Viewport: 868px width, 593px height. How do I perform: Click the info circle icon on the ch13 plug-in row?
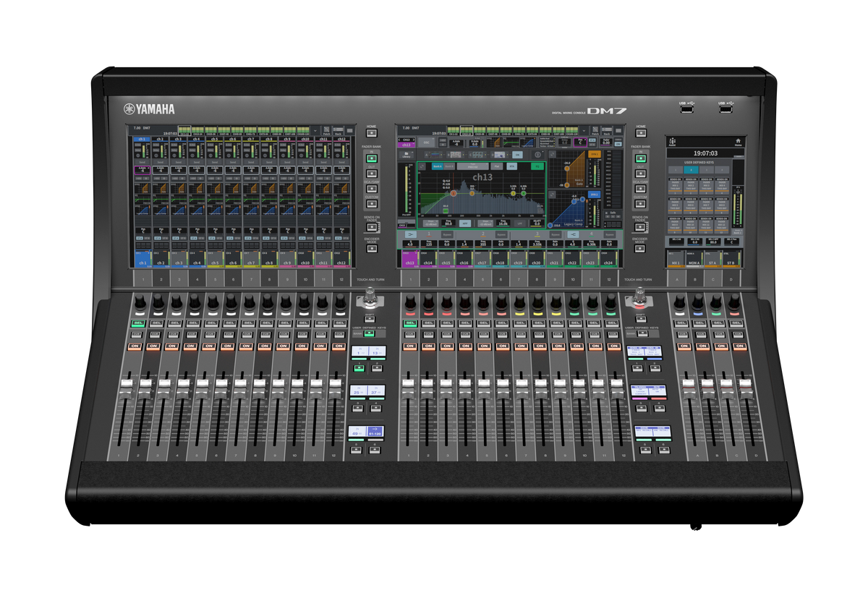point(538,155)
